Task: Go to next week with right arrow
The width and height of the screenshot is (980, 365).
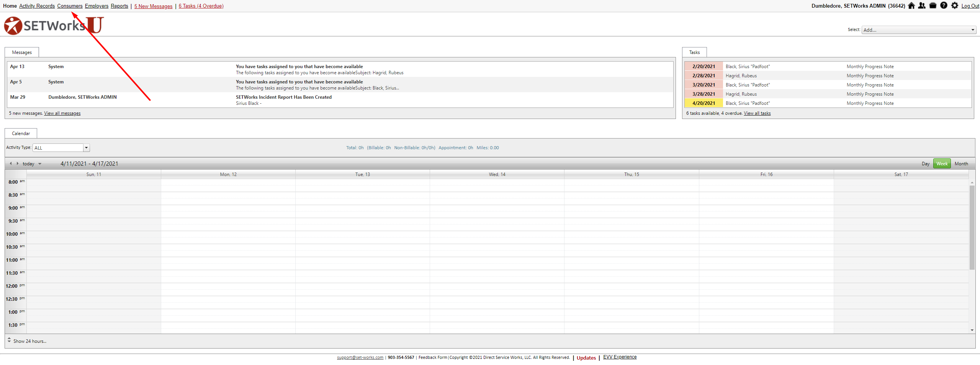Action: pyautogui.click(x=17, y=163)
